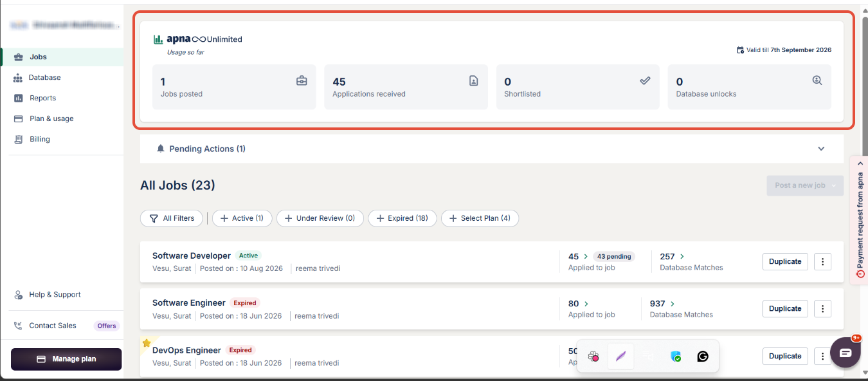
Task: Open All Filters
Action: click(172, 218)
